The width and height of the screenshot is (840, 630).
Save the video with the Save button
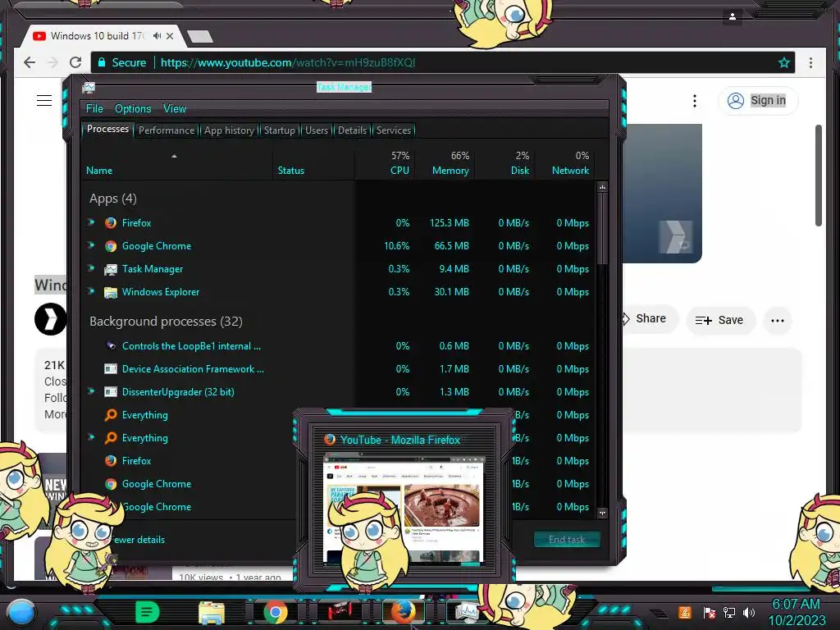pos(719,321)
